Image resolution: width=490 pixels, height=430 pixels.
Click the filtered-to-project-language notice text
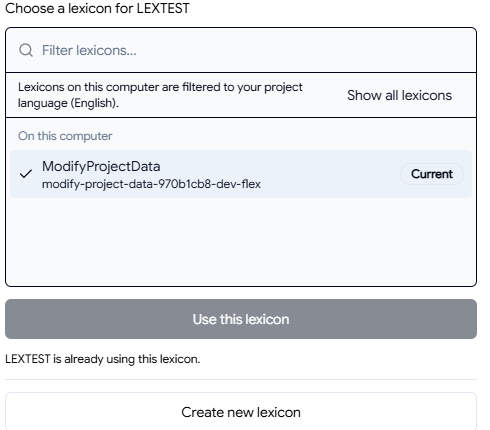tap(160, 95)
